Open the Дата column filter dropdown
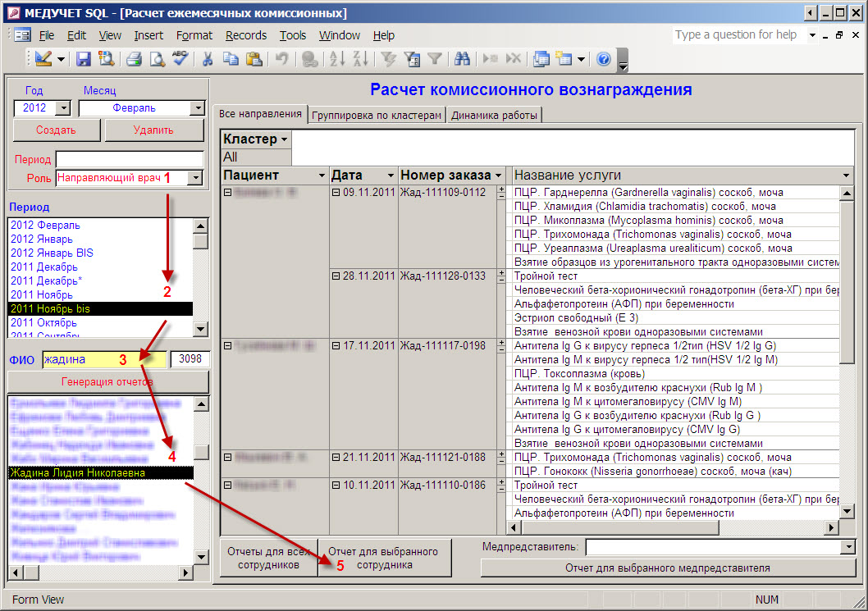This screenshot has width=868, height=611. (391, 176)
